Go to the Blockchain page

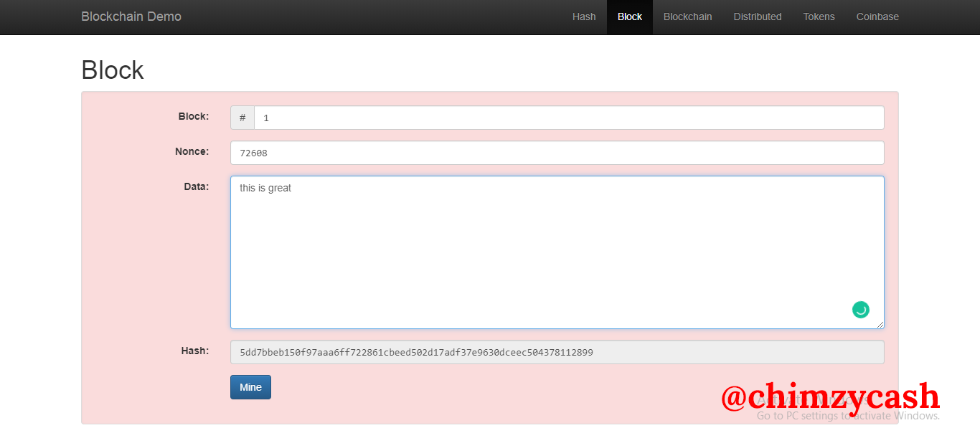(x=687, y=16)
